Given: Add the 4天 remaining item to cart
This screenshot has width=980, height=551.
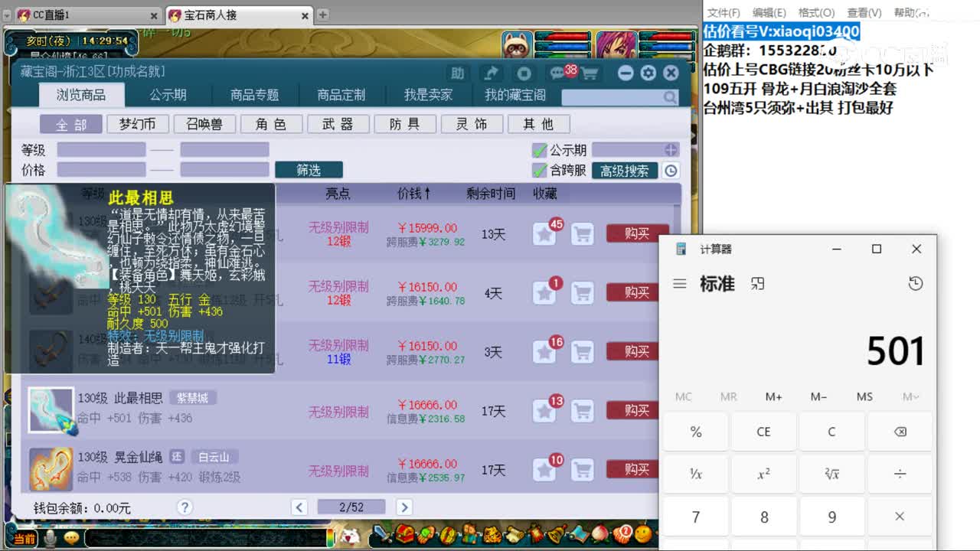Looking at the screenshot, I should click(583, 292).
